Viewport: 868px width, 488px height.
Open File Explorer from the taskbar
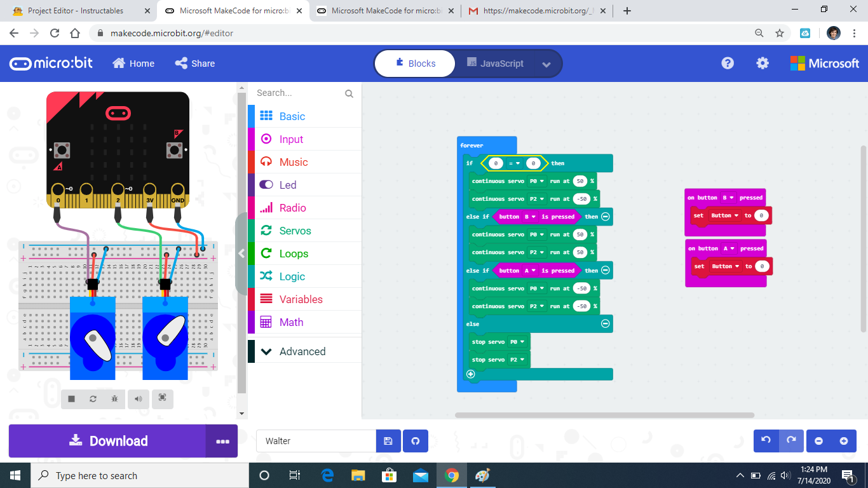coord(358,475)
